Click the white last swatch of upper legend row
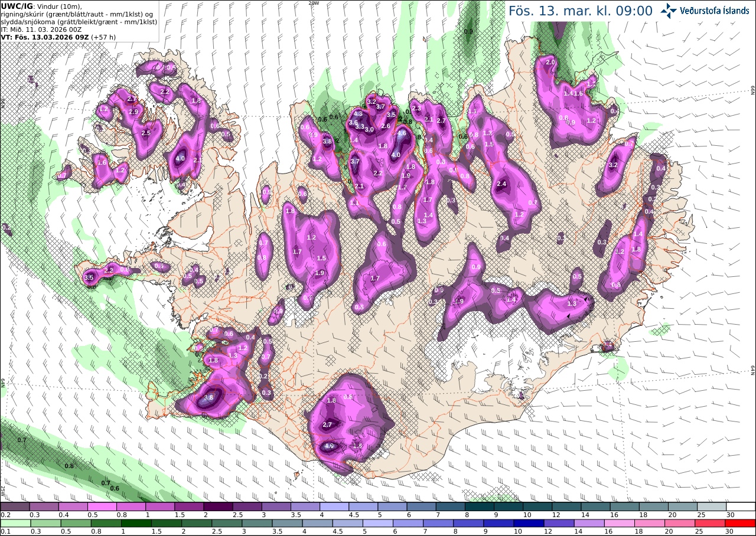The width and height of the screenshot is (756, 536). (x=741, y=506)
